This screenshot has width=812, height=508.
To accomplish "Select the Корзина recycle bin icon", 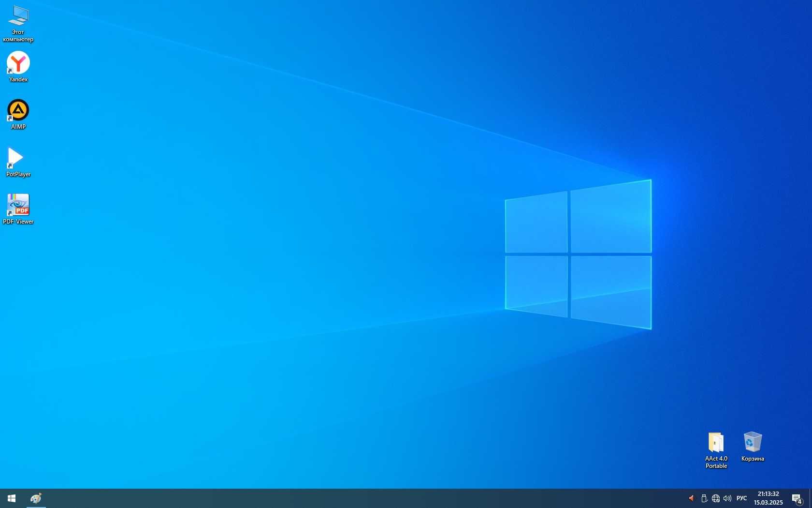I will (x=753, y=447).
